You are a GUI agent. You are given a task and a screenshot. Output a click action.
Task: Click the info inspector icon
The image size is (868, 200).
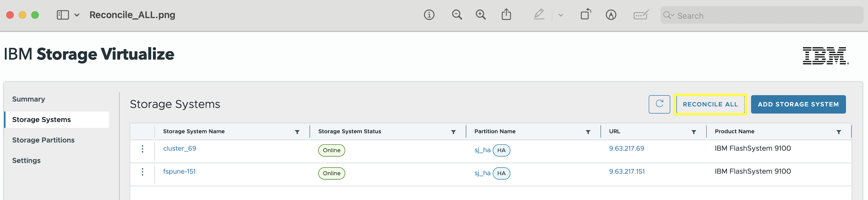[429, 15]
